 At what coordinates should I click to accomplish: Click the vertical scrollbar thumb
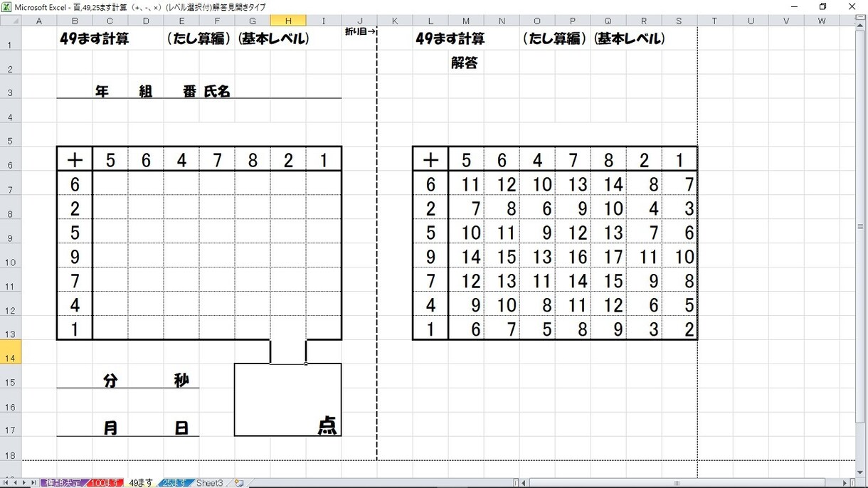[862, 226]
